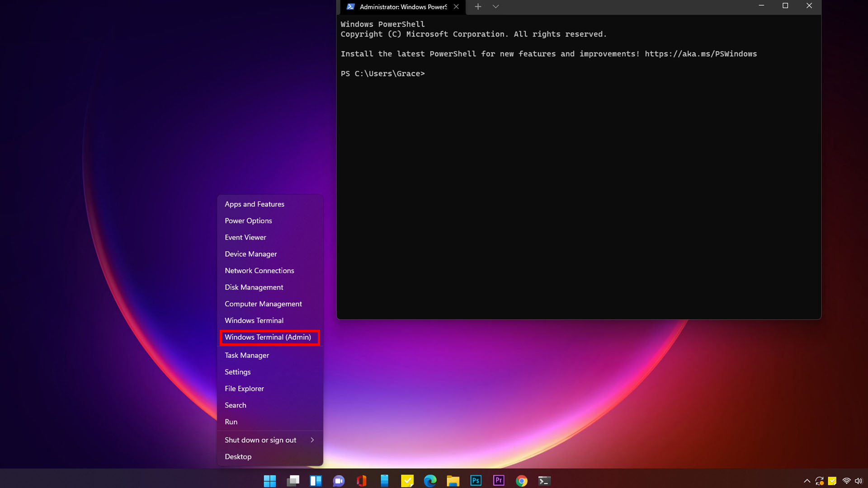Open the volume control in the system tray
Image resolution: width=868 pixels, height=488 pixels.
tap(859, 481)
